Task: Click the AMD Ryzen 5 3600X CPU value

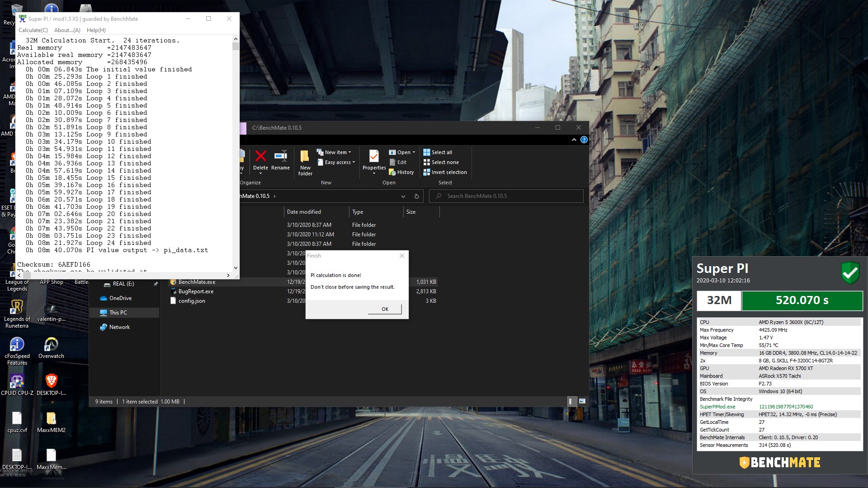Action: (x=791, y=322)
